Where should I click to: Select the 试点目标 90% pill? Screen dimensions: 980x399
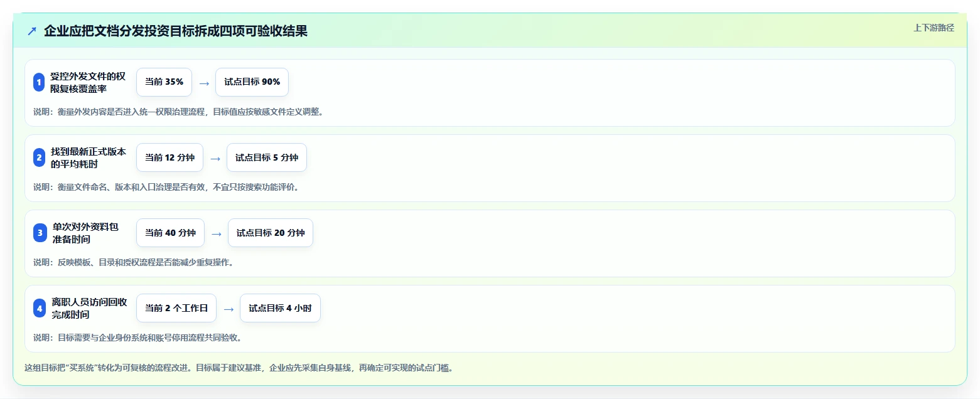pyautogui.click(x=252, y=82)
